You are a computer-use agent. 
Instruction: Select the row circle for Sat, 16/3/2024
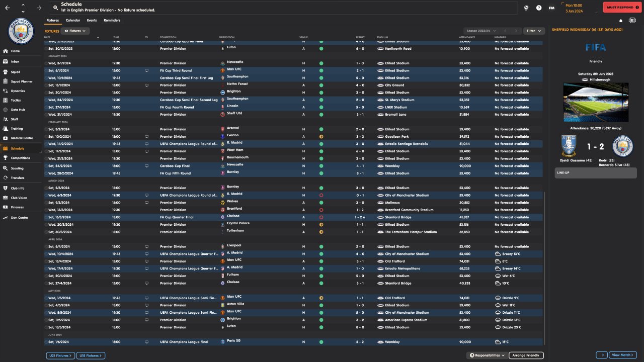(46, 217)
